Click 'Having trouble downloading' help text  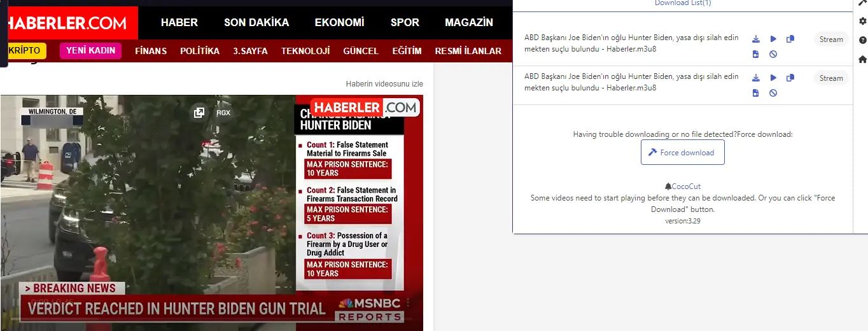click(683, 134)
